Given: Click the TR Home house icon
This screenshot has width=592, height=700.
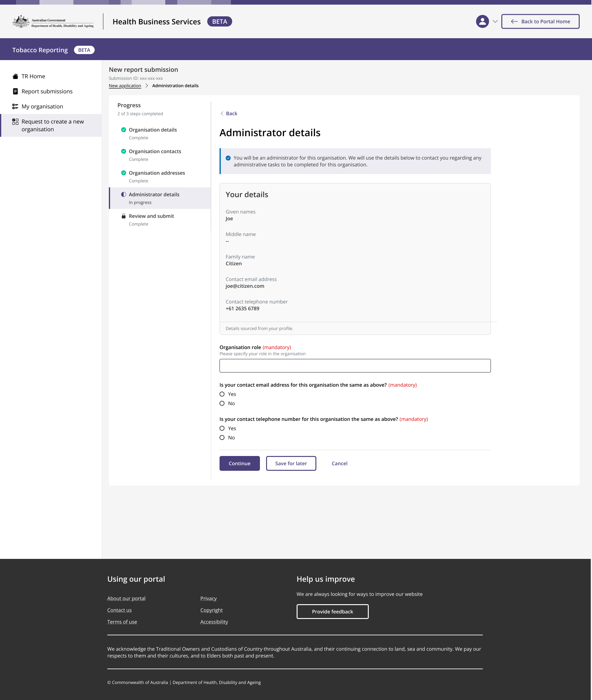Looking at the screenshot, I should coord(15,76).
